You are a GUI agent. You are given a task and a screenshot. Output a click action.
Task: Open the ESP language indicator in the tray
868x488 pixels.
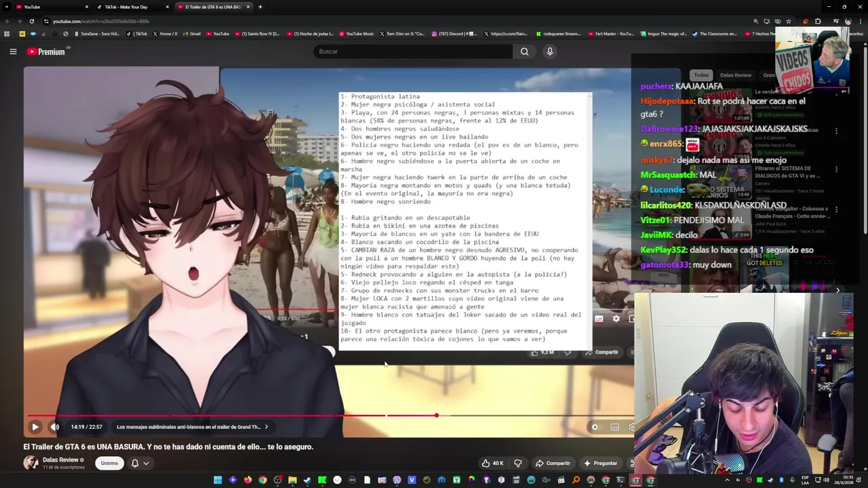(x=805, y=480)
